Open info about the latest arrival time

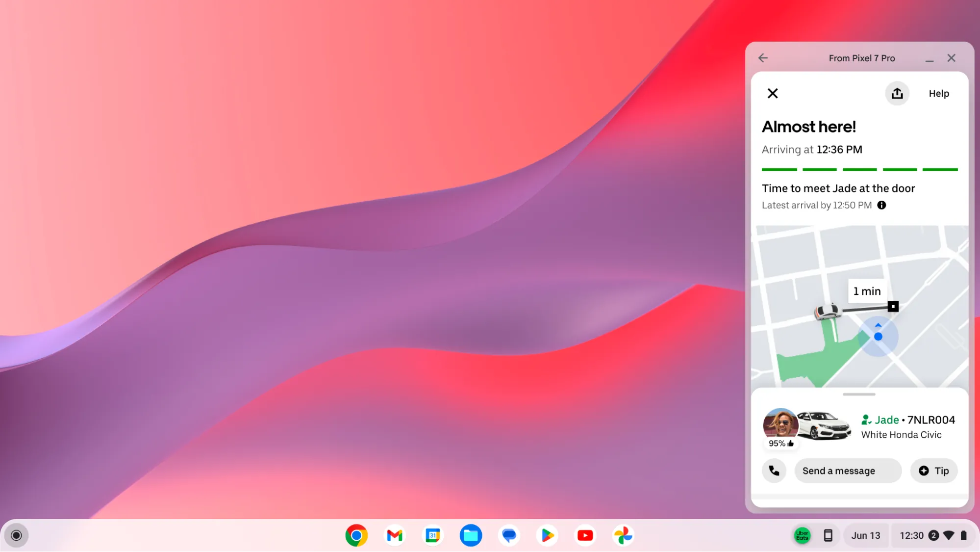881,205
